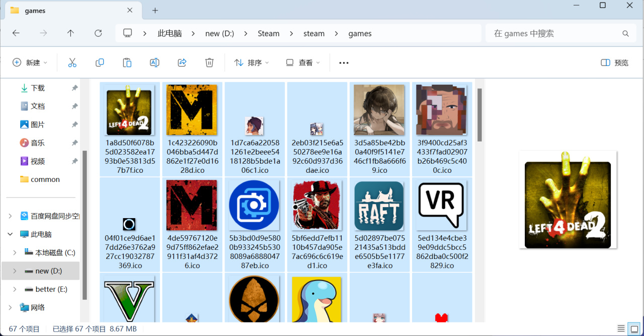Screen dimensions: 644x336
Task: Click lowercase steam breadcrumb segment
Action: [x=314, y=33]
